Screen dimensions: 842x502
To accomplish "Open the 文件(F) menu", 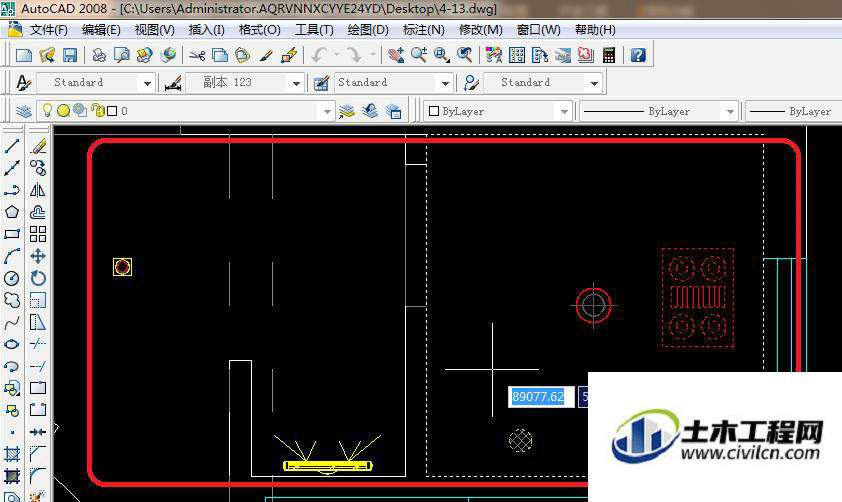I will pos(48,30).
